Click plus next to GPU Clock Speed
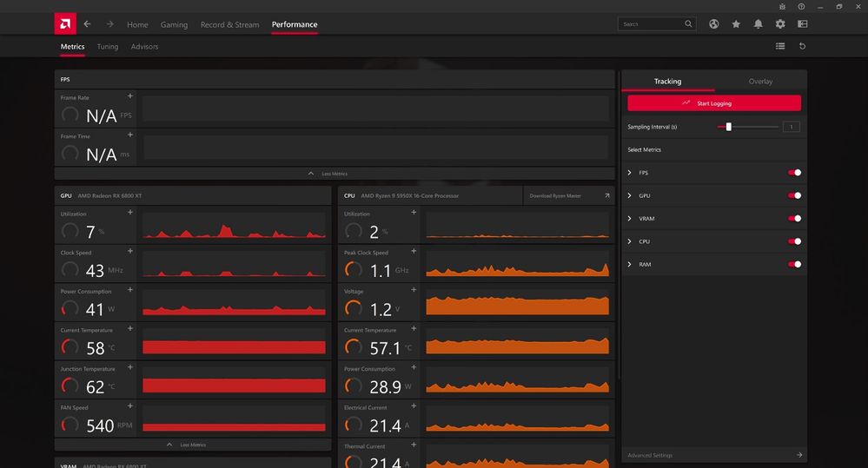The width and height of the screenshot is (868, 468). [130, 251]
